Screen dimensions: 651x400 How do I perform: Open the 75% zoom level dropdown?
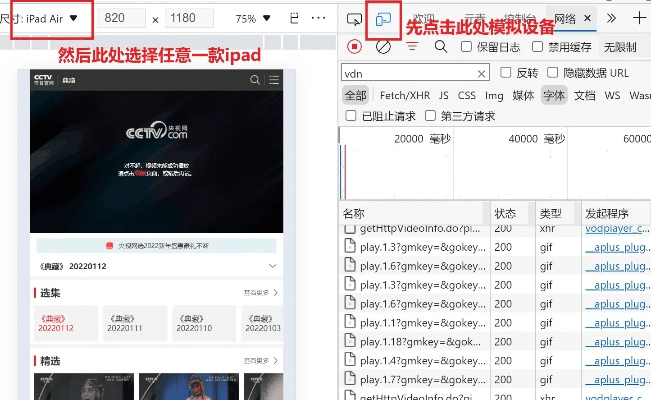pyautogui.click(x=253, y=19)
